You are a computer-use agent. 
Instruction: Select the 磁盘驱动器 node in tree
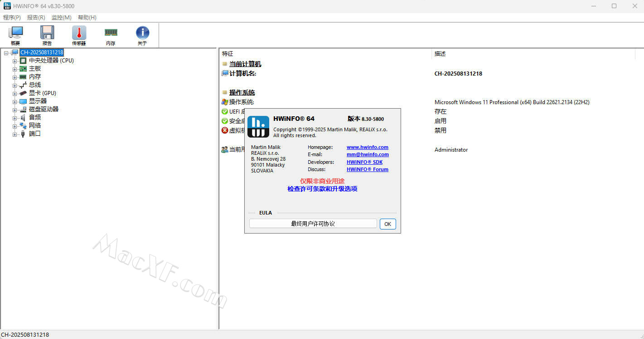[x=44, y=110]
